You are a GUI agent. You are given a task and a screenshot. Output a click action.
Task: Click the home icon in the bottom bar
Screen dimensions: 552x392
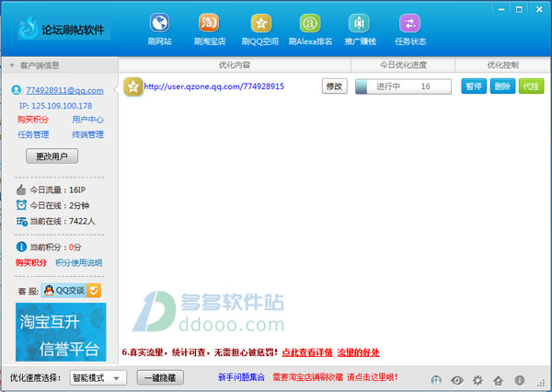point(498,380)
